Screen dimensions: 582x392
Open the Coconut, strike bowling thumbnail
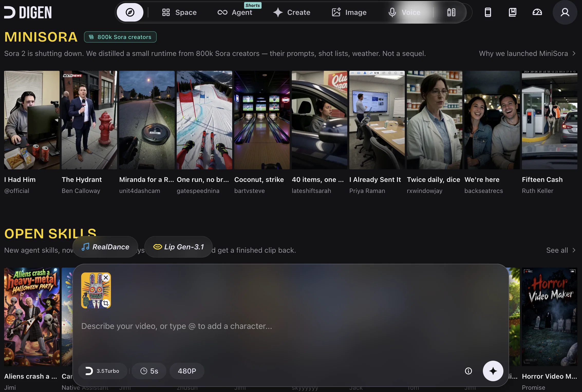point(262,120)
